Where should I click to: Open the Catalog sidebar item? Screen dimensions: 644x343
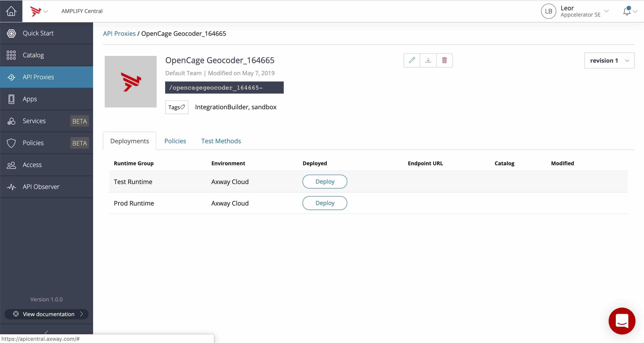pyautogui.click(x=47, y=55)
